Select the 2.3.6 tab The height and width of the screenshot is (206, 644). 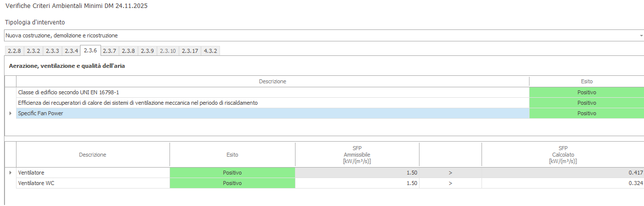[x=90, y=50]
